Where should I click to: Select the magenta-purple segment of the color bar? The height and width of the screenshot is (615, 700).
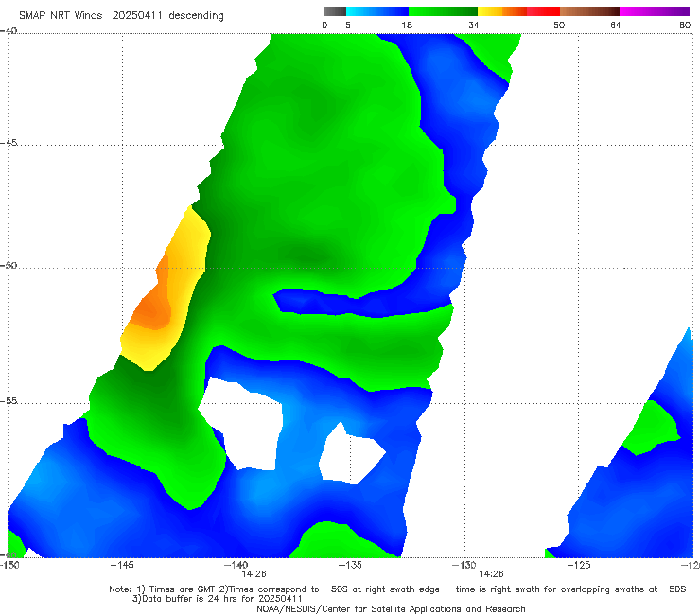(655, 11)
